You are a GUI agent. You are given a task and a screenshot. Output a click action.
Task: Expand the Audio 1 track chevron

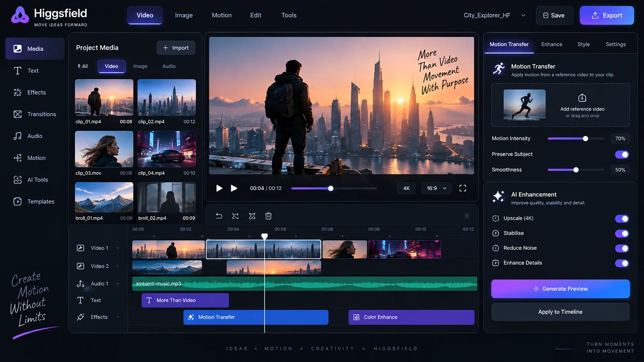click(118, 284)
